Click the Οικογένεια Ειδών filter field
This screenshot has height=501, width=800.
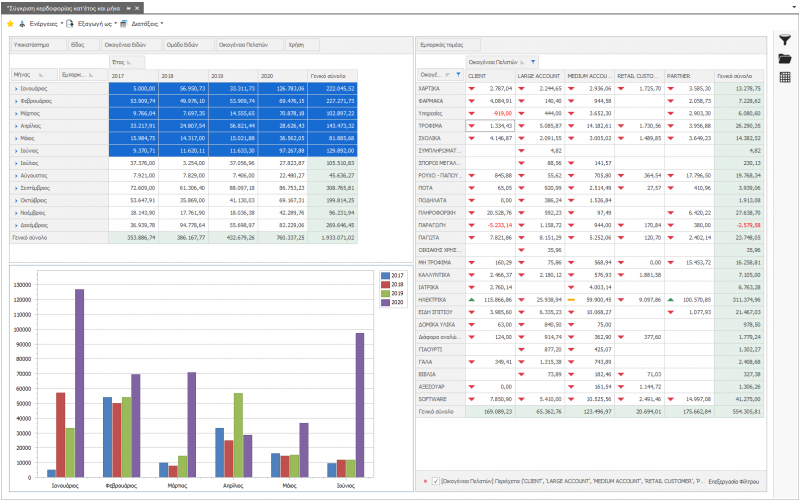click(x=131, y=45)
